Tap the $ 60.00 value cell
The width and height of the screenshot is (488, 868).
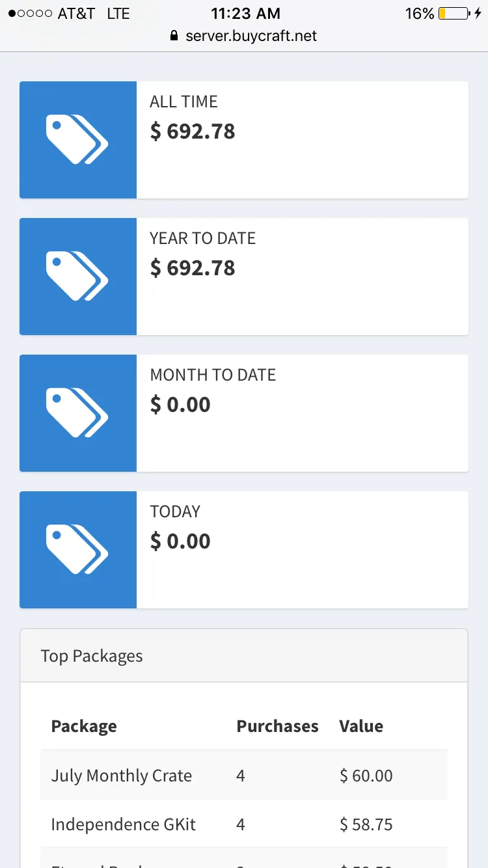[x=366, y=776]
